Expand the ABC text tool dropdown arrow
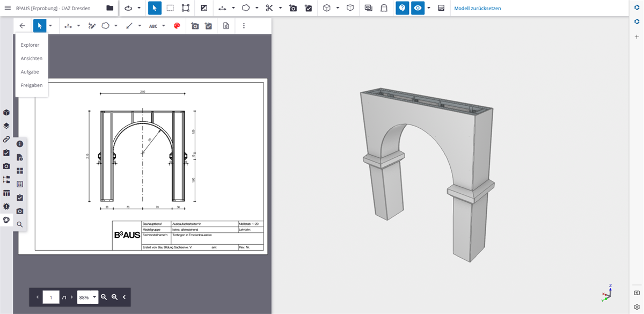Screen dimensions: 644x314 tap(164, 26)
